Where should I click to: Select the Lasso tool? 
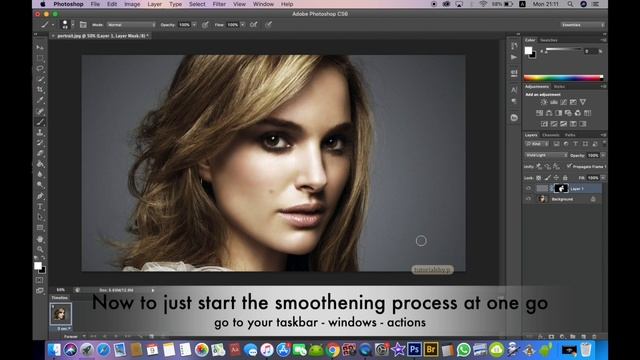point(40,69)
